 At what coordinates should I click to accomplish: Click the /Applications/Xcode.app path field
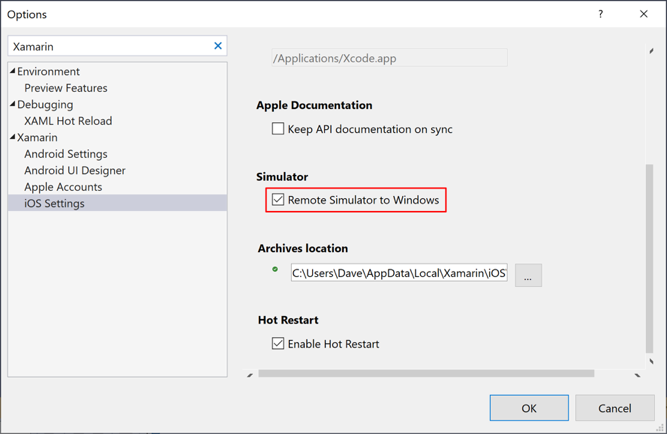[x=389, y=58]
